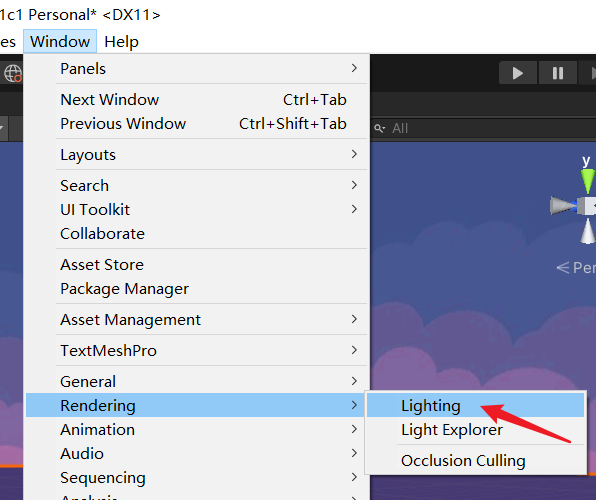The width and height of the screenshot is (596, 500).
Task: Expand the Animation submenu
Action: tap(196, 429)
